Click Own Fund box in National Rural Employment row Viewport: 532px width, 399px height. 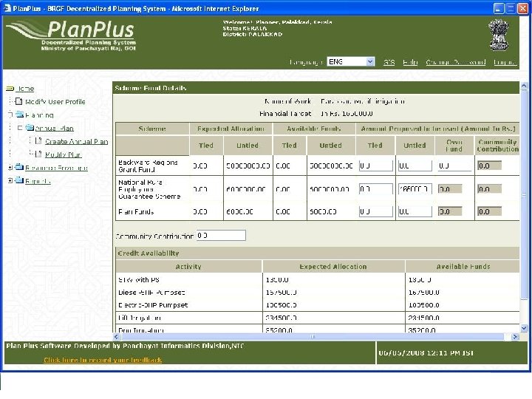tap(450, 188)
